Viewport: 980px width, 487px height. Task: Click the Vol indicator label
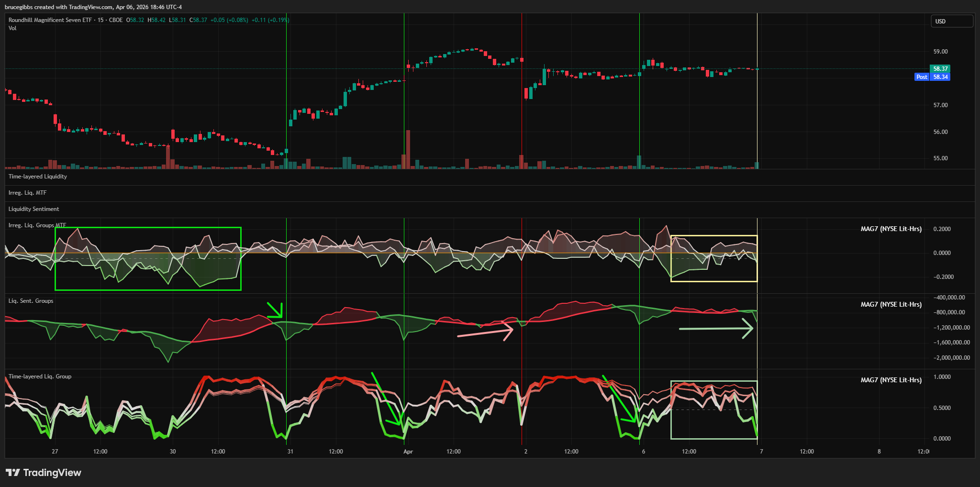pos(12,28)
